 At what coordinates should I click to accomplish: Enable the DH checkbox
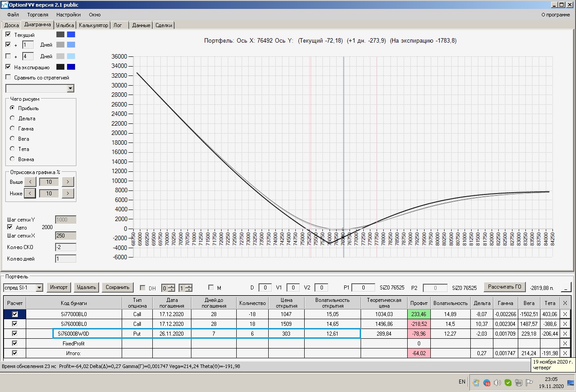point(143,288)
